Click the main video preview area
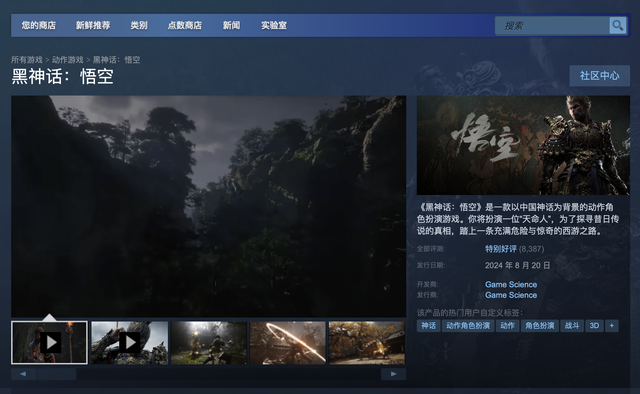Screen dimensions: 640x394 tap(209, 207)
